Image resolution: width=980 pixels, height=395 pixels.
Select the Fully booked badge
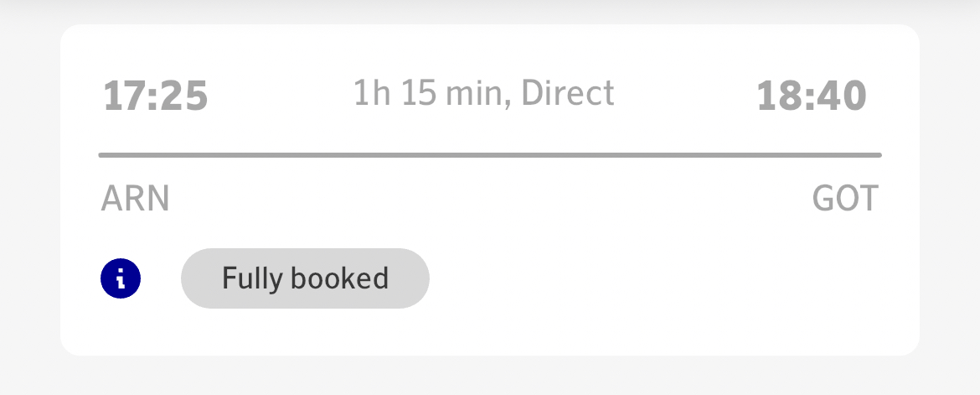(x=305, y=278)
